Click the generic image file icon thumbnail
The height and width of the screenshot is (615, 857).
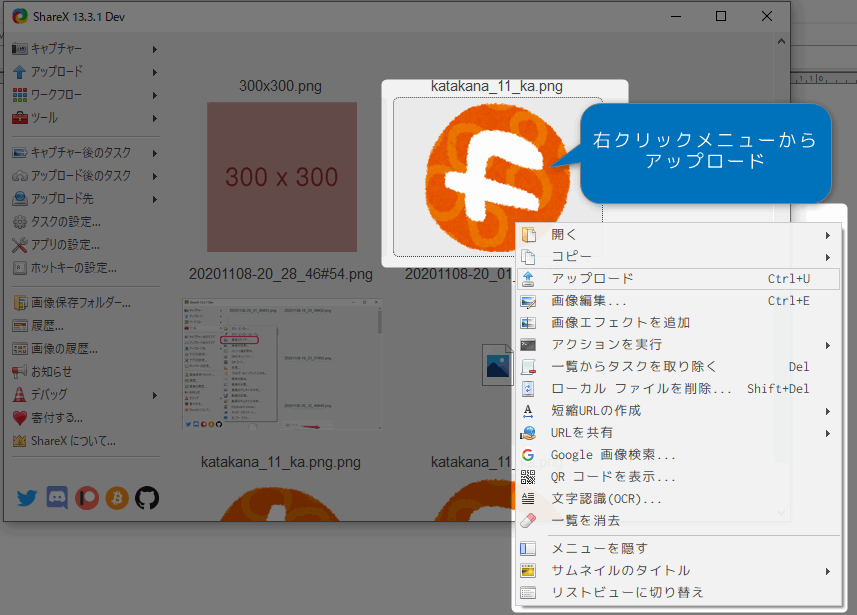(498, 365)
